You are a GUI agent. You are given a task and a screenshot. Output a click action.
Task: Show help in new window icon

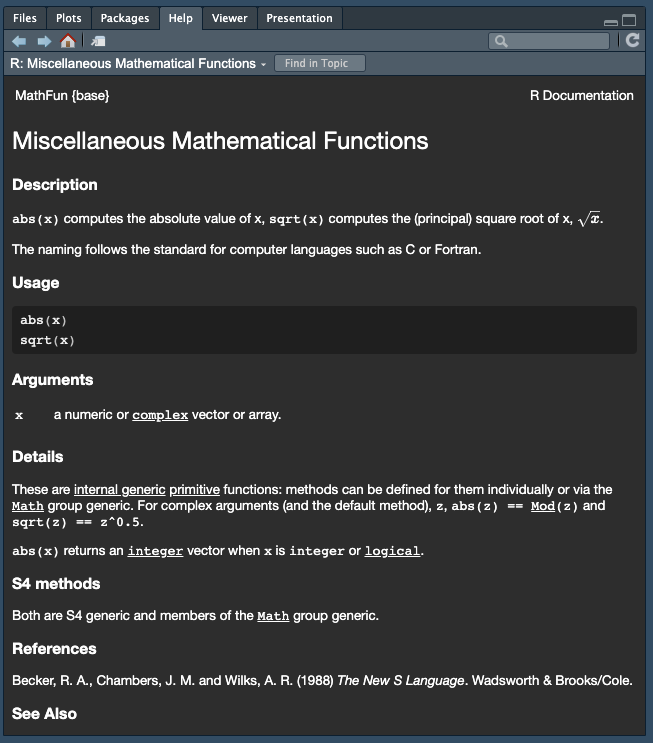point(97,41)
